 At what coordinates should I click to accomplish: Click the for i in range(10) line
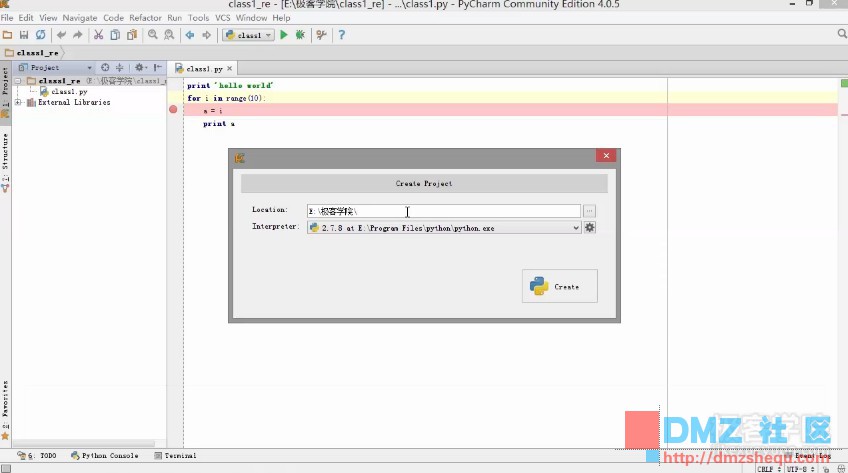point(226,98)
